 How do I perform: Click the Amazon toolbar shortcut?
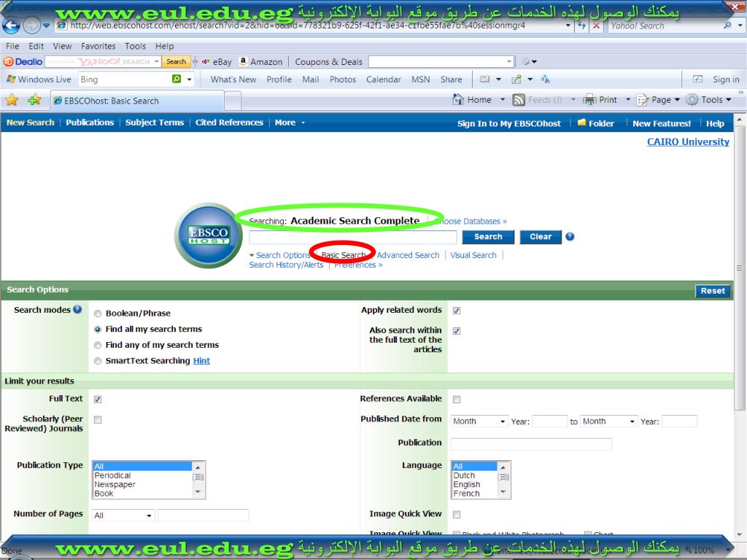pyautogui.click(x=261, y=61)
